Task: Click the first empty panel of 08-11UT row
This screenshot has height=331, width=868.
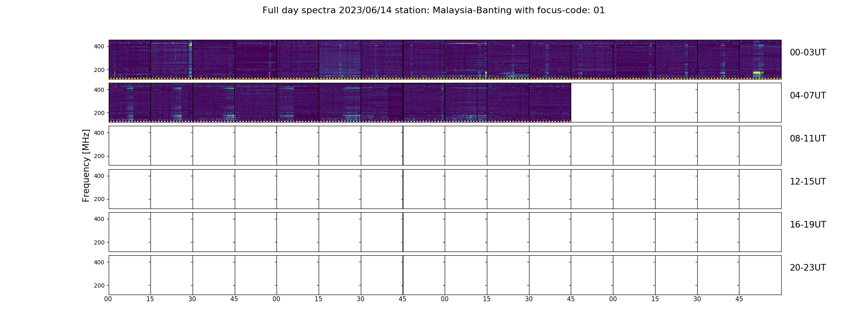Action: [130, 146]
